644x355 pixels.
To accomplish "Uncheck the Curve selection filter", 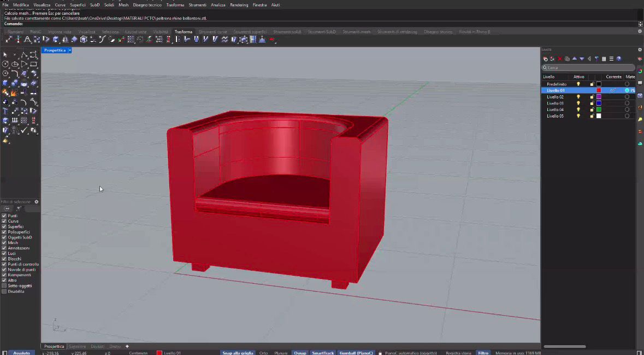I will pyautogui.click(x=4, y=221).
